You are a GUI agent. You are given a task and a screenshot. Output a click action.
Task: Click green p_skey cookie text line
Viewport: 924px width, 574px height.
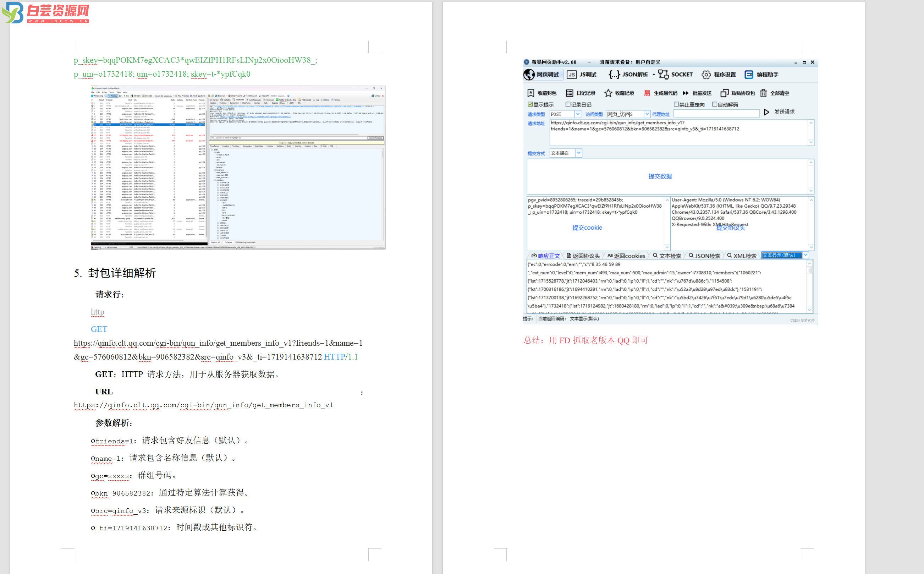[196, 60]
